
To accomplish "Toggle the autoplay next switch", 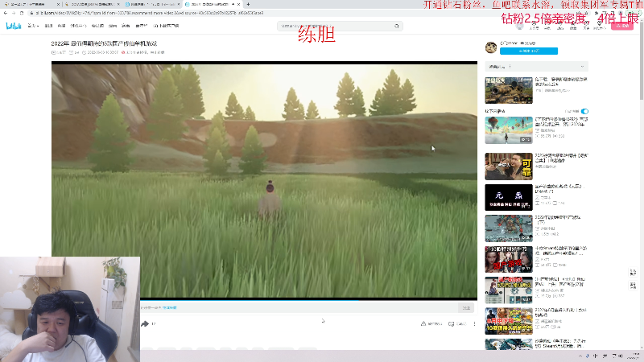I will [585, 111].
